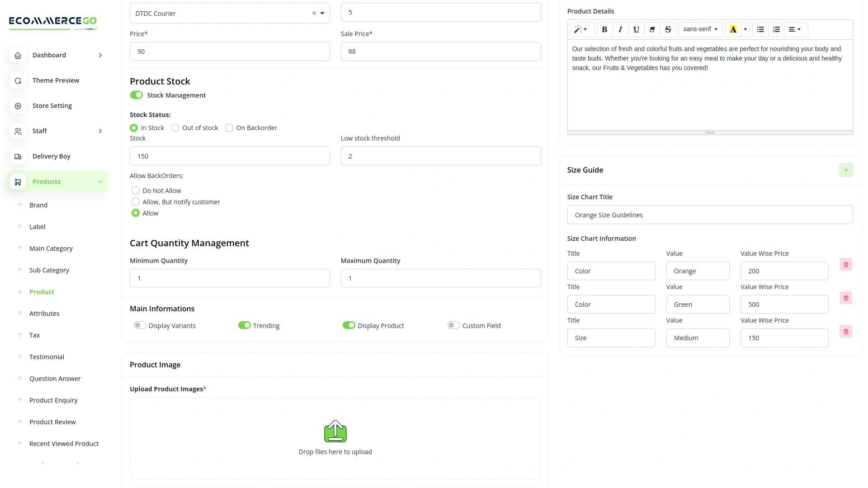Open the sans-serif font family dropdown

pyautogui.click(x=700, y=29)
